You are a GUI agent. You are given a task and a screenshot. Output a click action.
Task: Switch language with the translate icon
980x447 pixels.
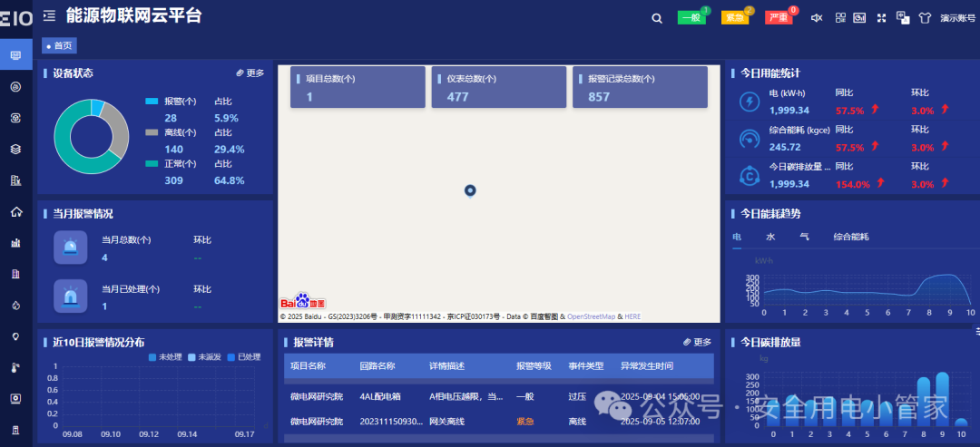tap(903, 18)
